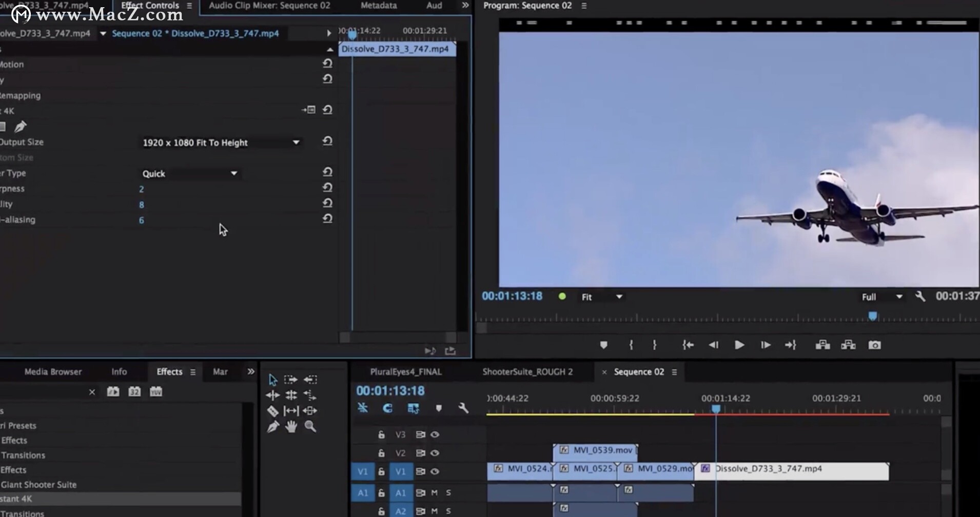Mute the A1 audio track

click(x=434, y=493)
